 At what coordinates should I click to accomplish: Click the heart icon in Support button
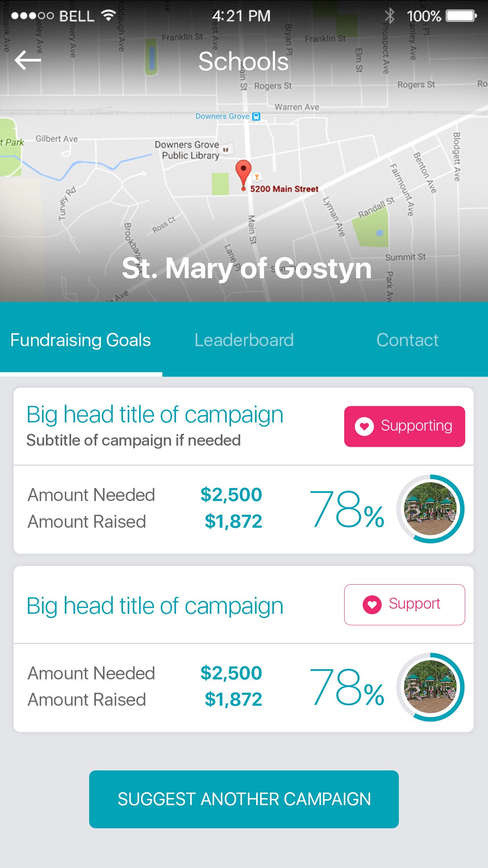click(x=372, y=604)
